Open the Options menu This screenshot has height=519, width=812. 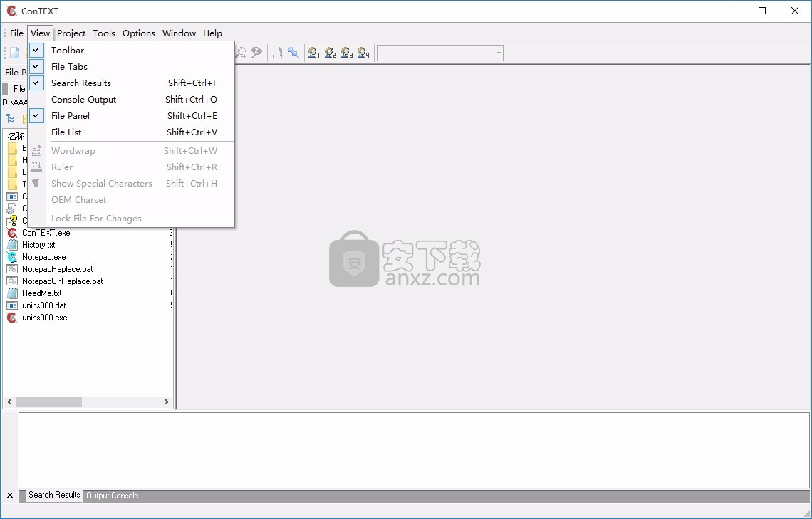pyautogui.click(x=139, y=33)
